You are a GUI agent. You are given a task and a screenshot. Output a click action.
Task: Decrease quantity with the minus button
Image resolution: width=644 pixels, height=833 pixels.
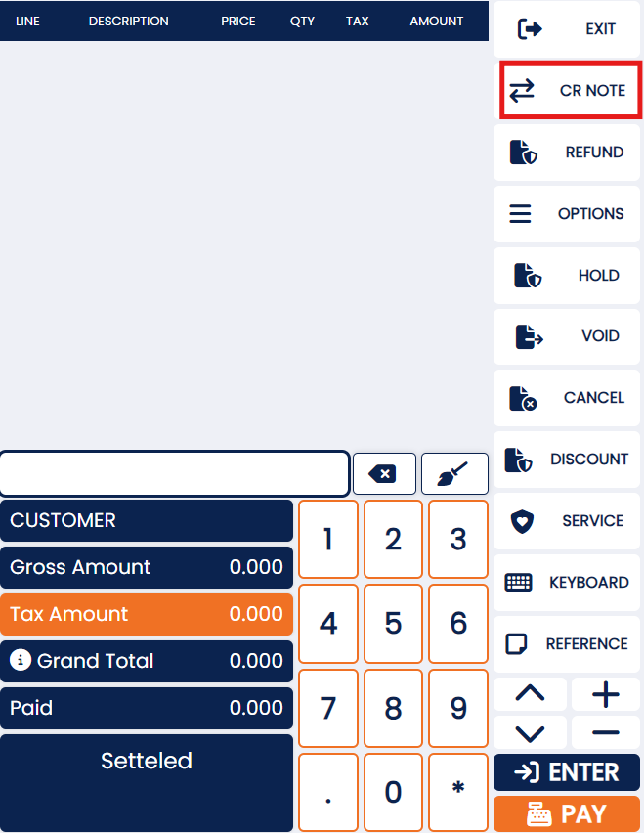pos(606,733)
